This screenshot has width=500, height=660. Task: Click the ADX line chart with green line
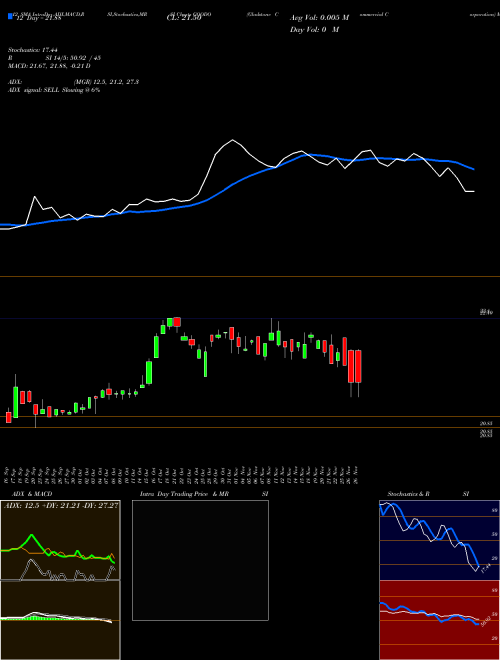tap(60, 540)
